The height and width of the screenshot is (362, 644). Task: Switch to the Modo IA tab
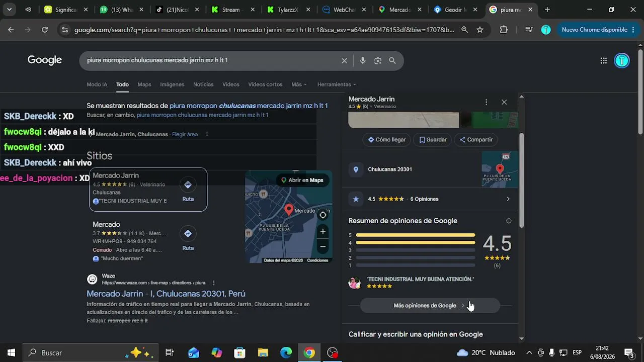click(x=97, y=84)
